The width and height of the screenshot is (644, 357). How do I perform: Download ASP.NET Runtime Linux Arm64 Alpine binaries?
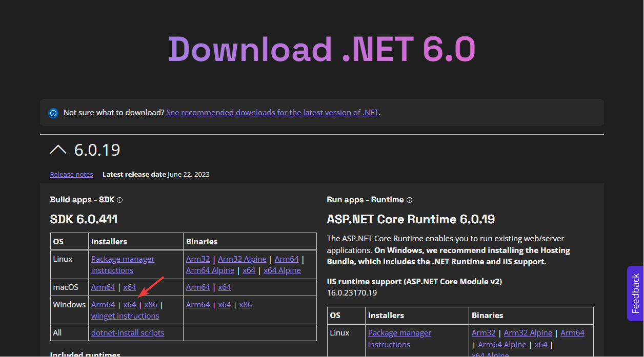(502, 345)
